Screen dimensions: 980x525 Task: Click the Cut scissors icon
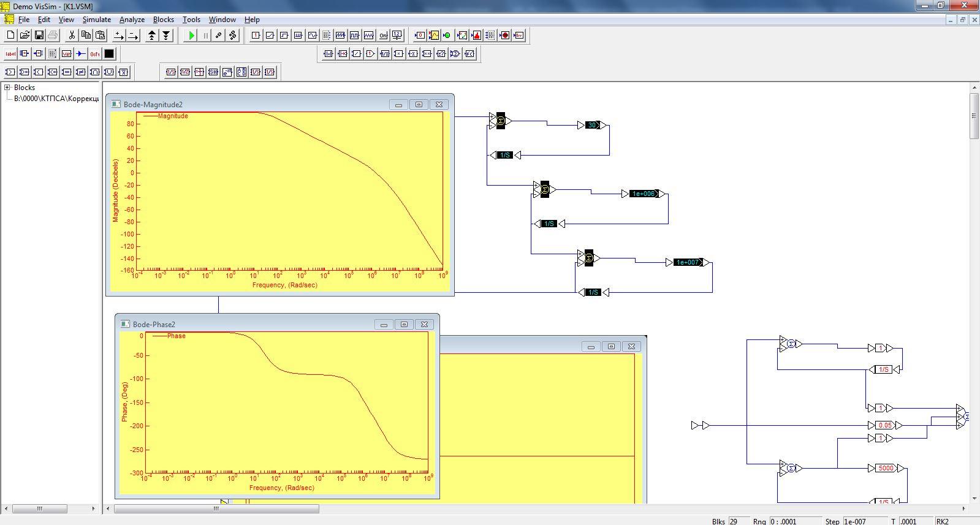pyautogui.click(x=72, y=36)
